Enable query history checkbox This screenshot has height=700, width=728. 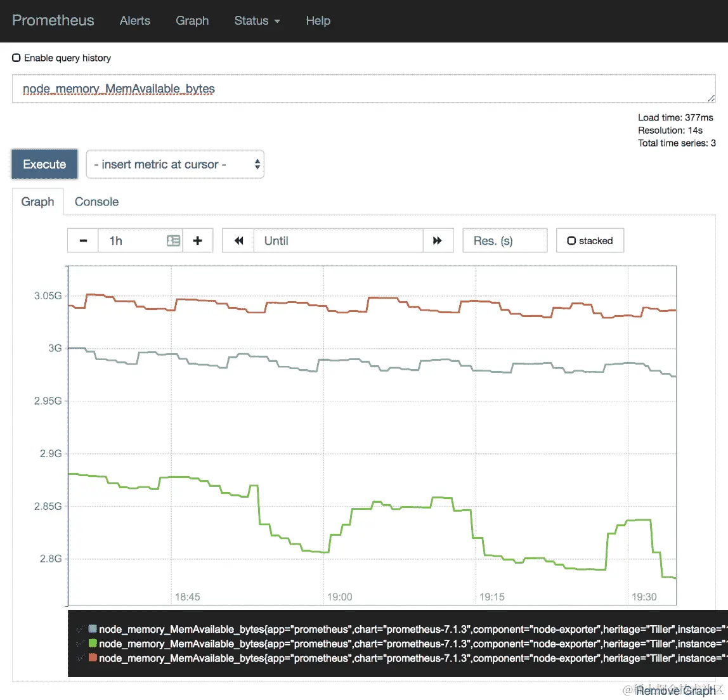pos(16,58)
